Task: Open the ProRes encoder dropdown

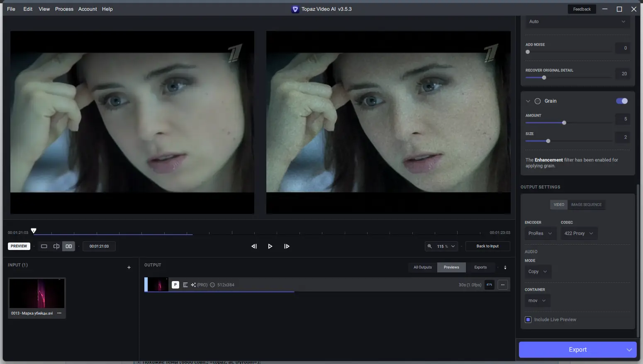Action: 540,233
